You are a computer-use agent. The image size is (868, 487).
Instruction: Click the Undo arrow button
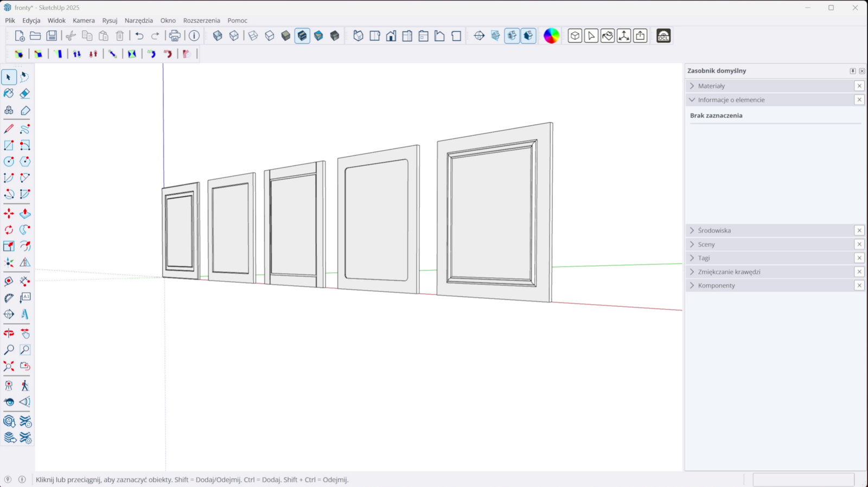pyautogui.click(x=139, y=36)
